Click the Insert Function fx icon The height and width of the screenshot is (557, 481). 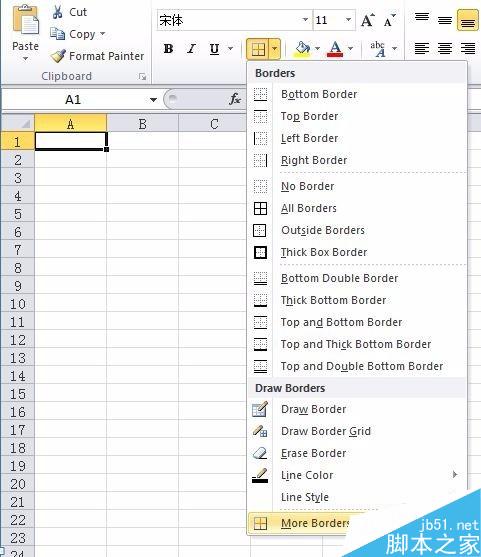point(235,99)
